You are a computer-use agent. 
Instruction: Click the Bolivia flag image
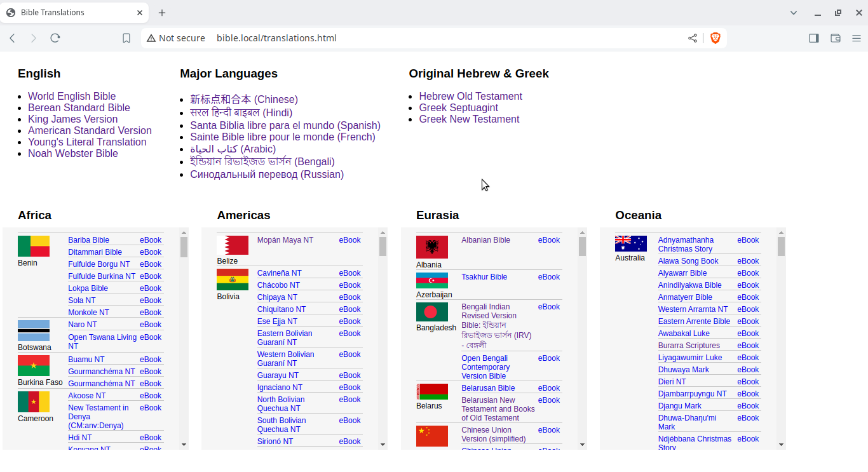[233, 280]
